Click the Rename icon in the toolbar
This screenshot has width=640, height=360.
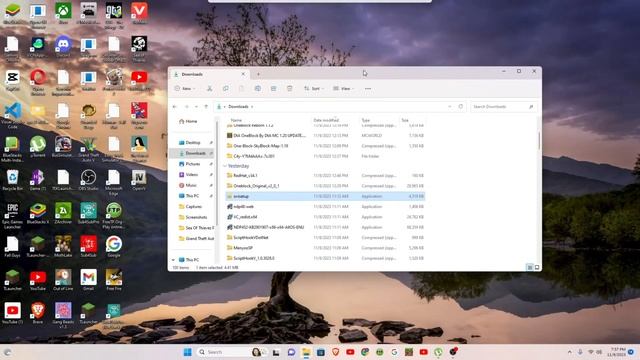[x=258, y=89]
